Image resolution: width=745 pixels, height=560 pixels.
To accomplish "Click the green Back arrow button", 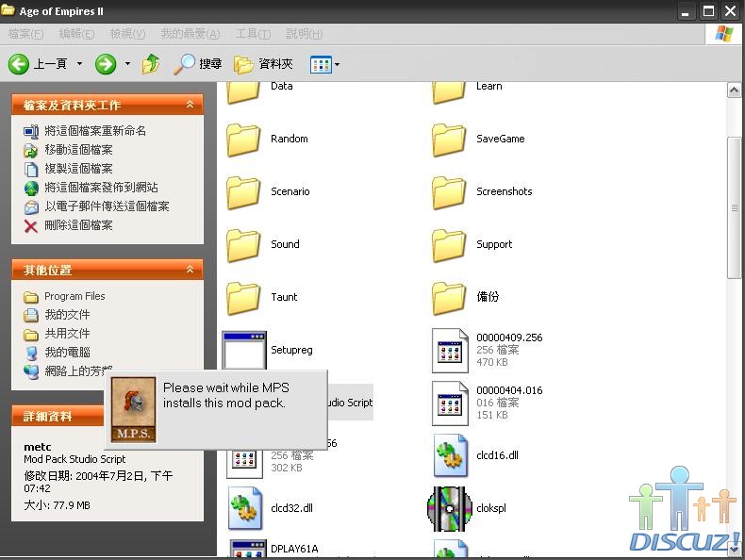I will (19, 64).
